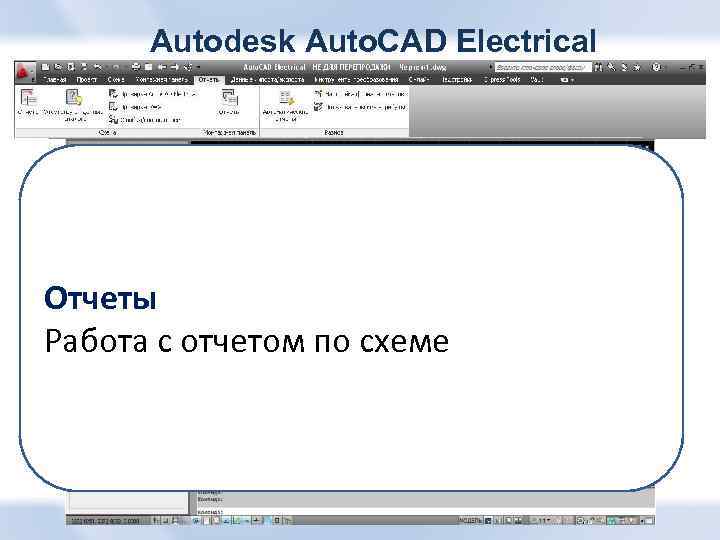Click the favorites star icon in title bar
Image resolution: width=720 pixels, height=540 pixels.
pyautogui.click(x=637, y=67)
